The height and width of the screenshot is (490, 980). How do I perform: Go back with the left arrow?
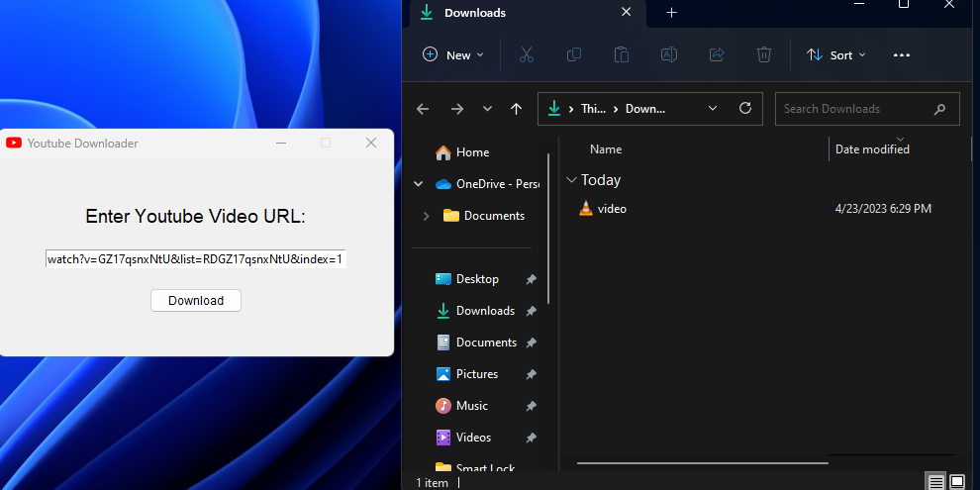click(423, 109)
